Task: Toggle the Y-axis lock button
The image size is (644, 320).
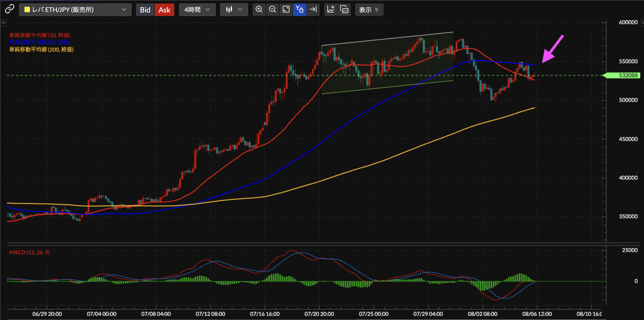Action: tap(300, 9)
